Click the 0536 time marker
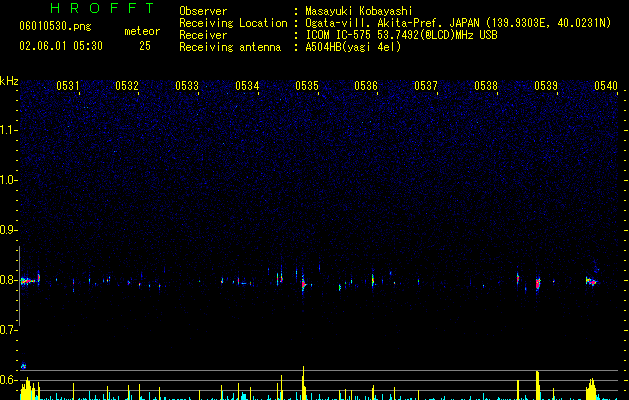Screen dimensions: 629x400 pos(366,86)
